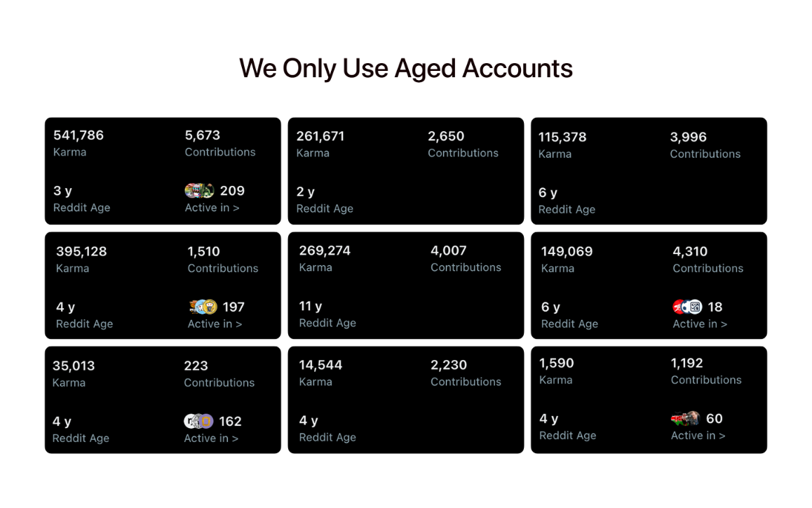Click the 269,274 karma figure

[325, 251]
